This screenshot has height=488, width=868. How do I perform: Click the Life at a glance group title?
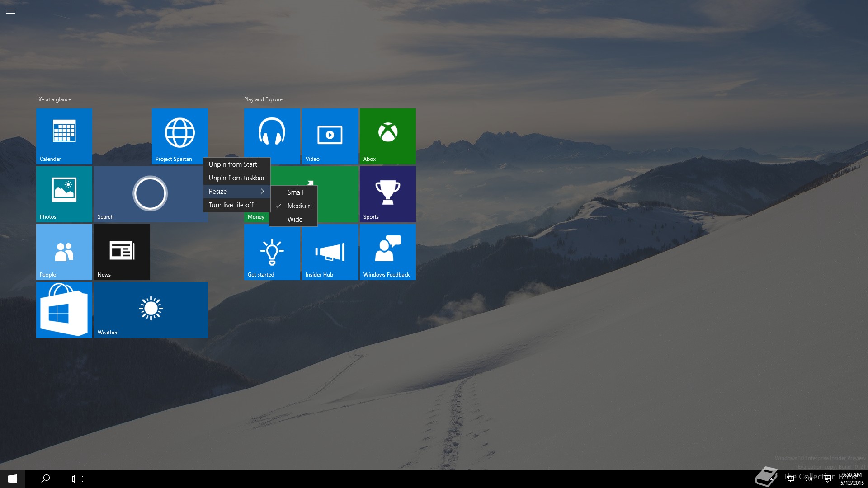point(53,99)
